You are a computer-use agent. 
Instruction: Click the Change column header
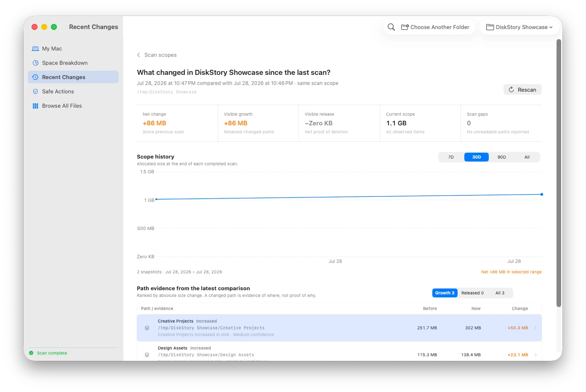[x=520, y=309]
